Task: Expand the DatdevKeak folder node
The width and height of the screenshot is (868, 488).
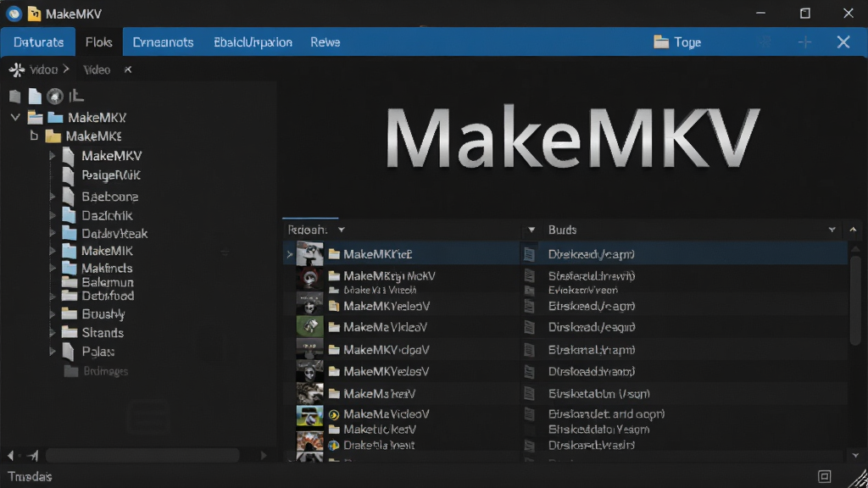Action: pos(52,234)
